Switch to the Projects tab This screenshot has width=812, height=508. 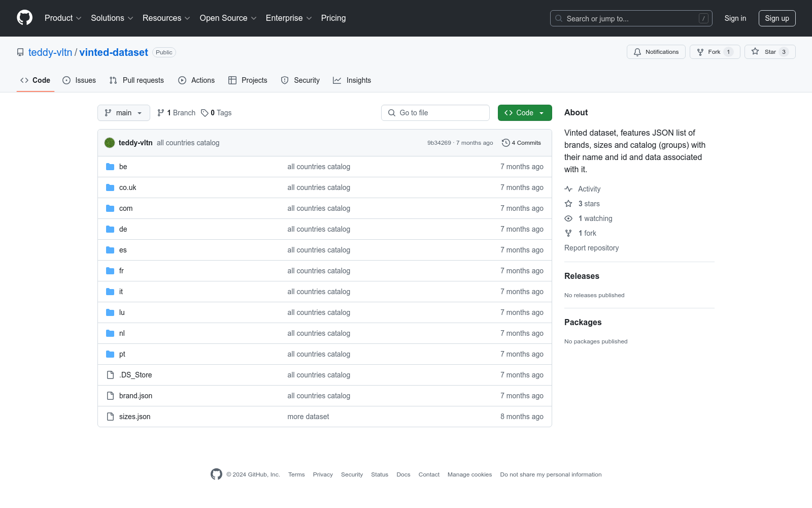click(248, 80)
